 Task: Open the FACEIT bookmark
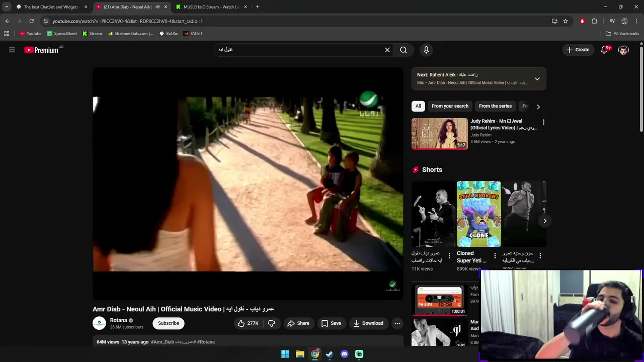[x=193, y=34]
